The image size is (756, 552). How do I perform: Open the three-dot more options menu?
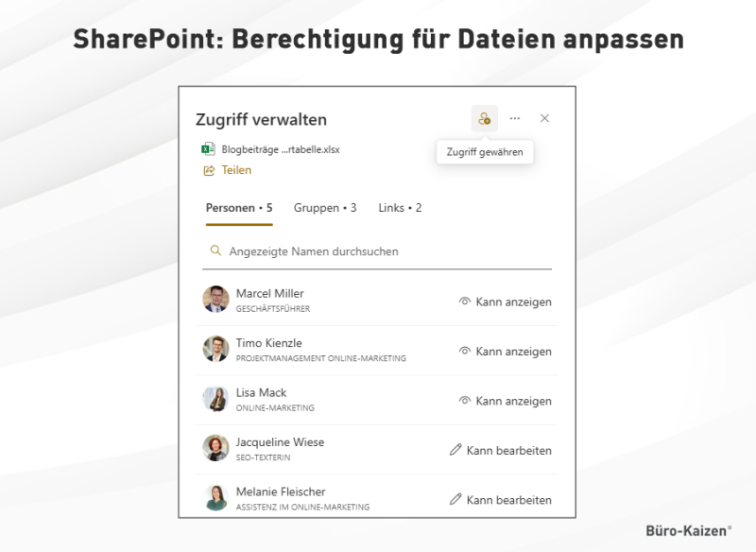[x=515, y=118]
